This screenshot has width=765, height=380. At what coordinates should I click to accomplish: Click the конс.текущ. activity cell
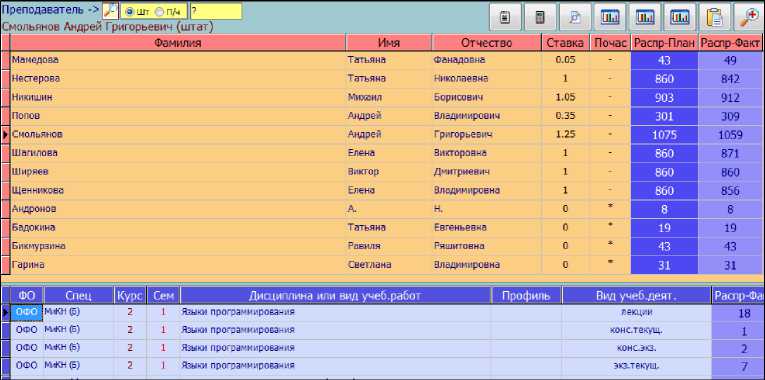click(636, 330)
